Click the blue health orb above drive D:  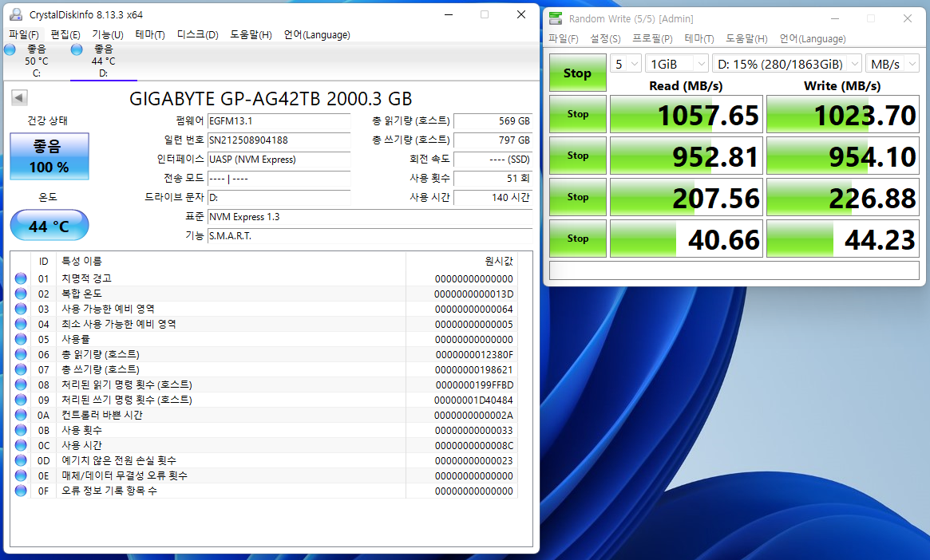(77, 49)
